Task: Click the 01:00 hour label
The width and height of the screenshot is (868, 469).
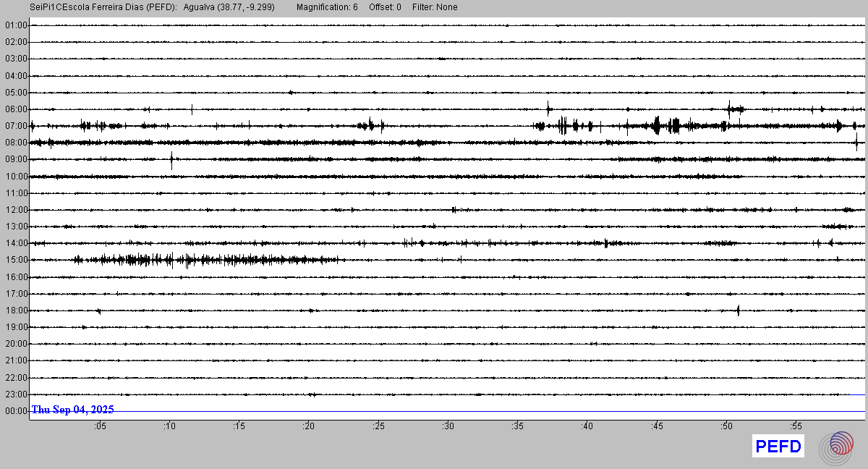Action: click(x=16, y=25)
